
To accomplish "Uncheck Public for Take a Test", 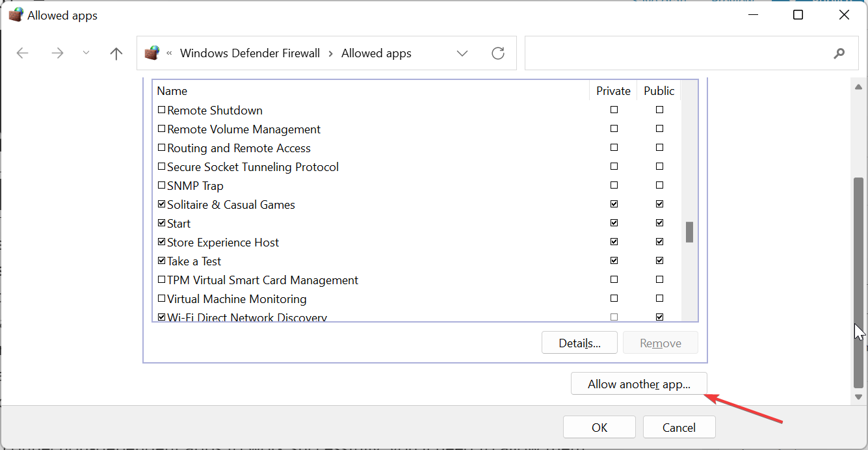I will [x=660, y=261].
